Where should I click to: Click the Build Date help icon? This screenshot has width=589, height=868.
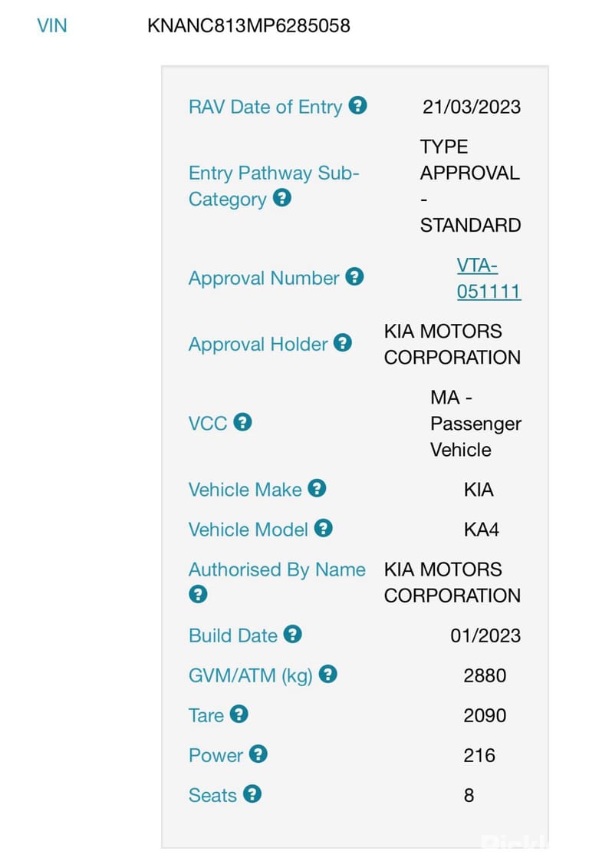pos(292,634)
